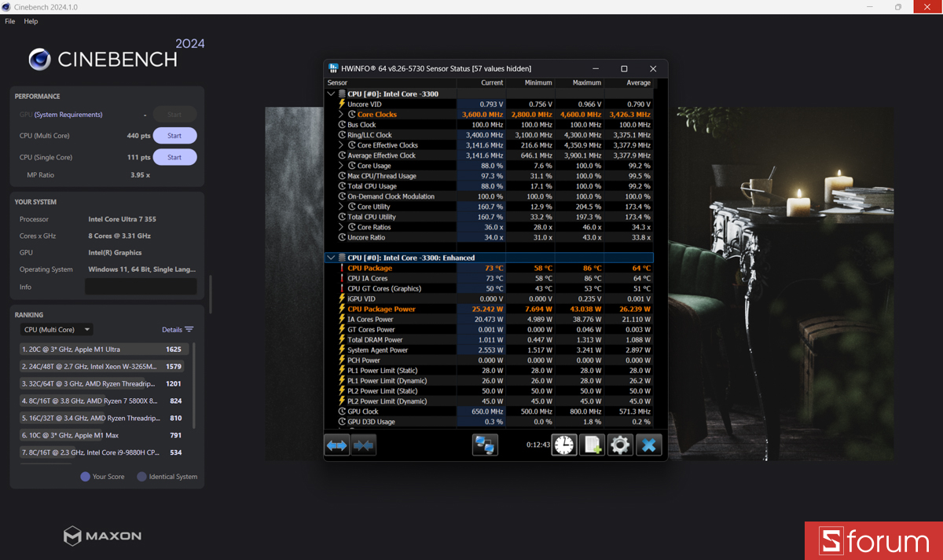Viewport: 943px width, 560px height.
Task: Click the lightning icon beside Total DRAM Power
Action: (x=342, y=339)
